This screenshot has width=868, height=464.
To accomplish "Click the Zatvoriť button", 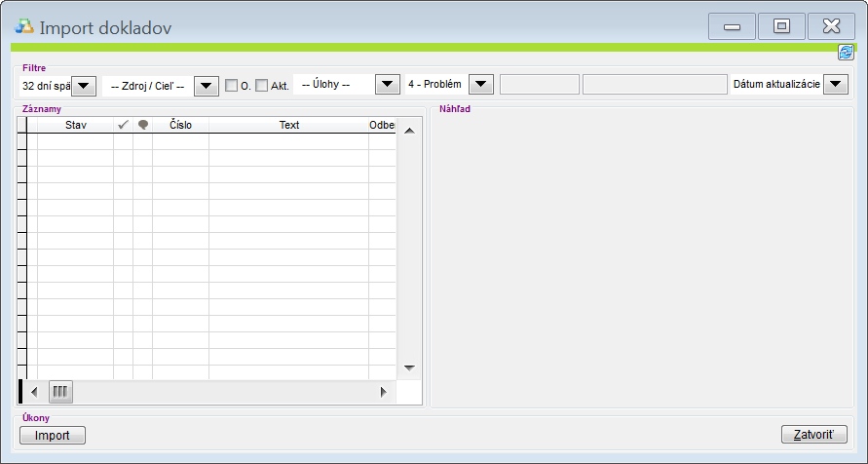I will coord(813,435).
